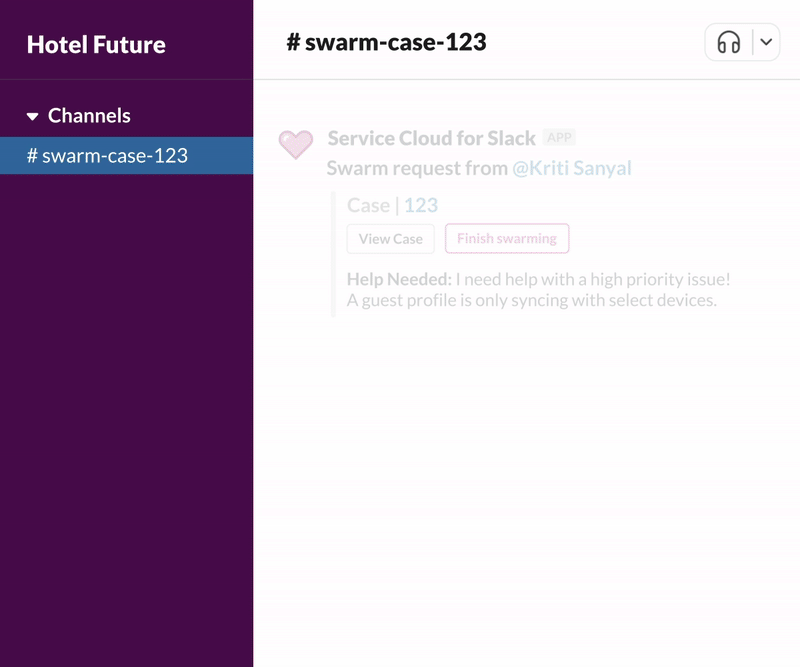This screenshot has height=667, width=800.
Task: Click the Finish swarming button
Action: click(507, 239)
